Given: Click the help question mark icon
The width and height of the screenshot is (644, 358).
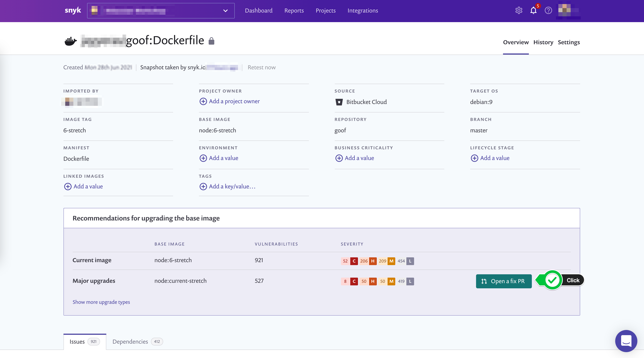Looking at the screenshot, I should (x=548, y=11).
